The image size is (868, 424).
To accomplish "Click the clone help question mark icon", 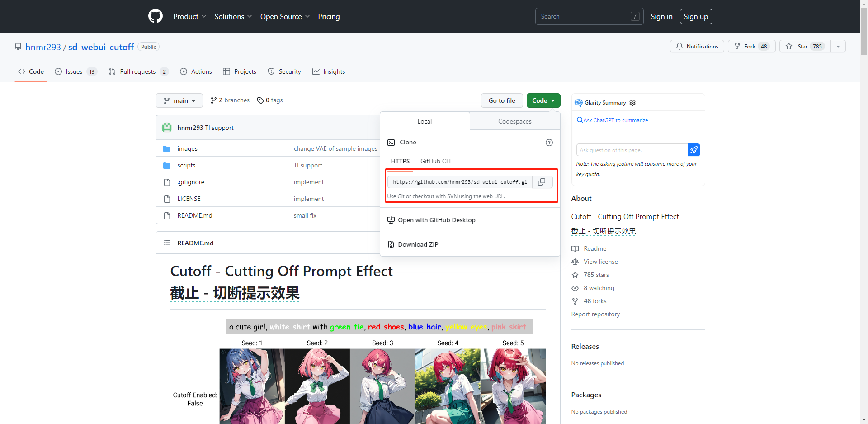I will pyautogui.click(x=549, y=143).
